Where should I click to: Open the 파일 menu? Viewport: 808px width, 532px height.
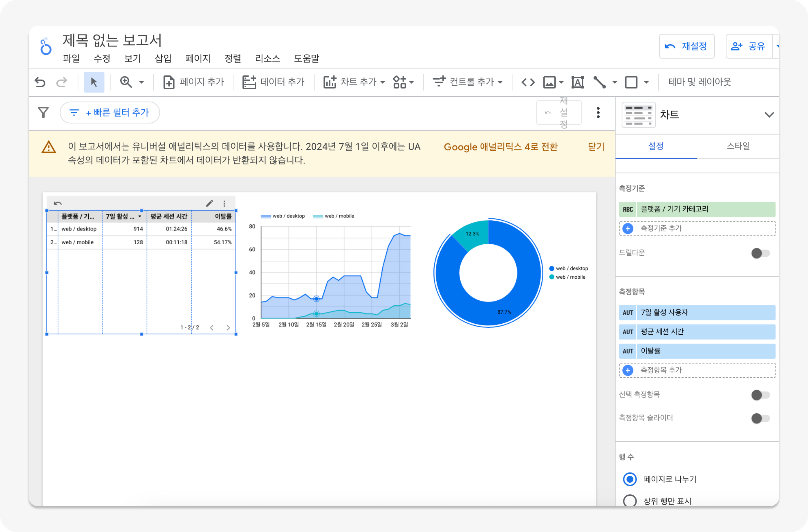71,58
